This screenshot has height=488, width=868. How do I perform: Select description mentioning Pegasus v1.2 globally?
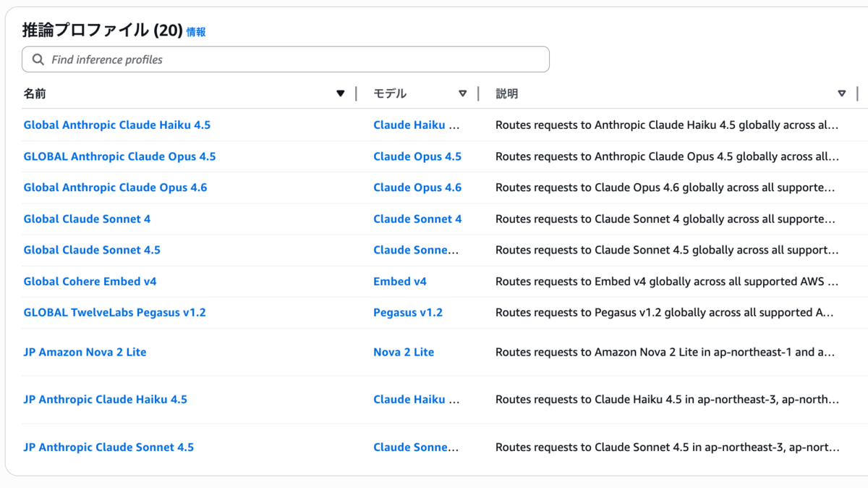pos(665,312)
